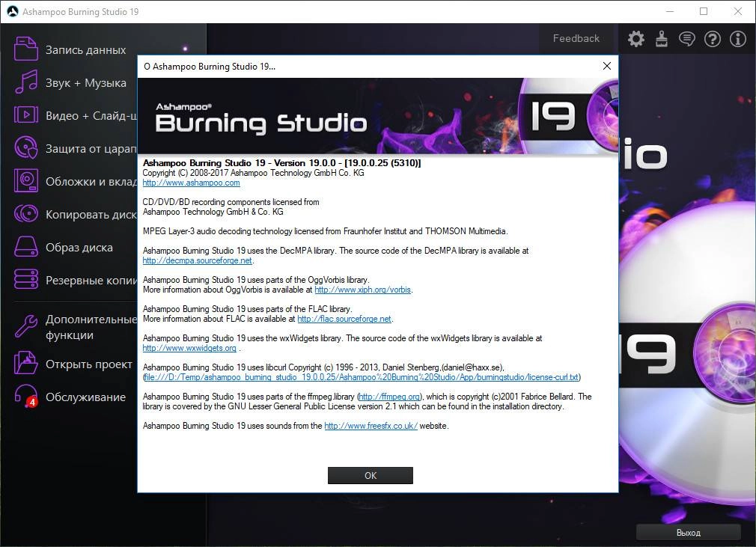Image resolution: width=756 pixels, height=547 pixels.
Task: Click the wrench icon for additional functions
Action: pyautogui.click(x=25, y=326)
